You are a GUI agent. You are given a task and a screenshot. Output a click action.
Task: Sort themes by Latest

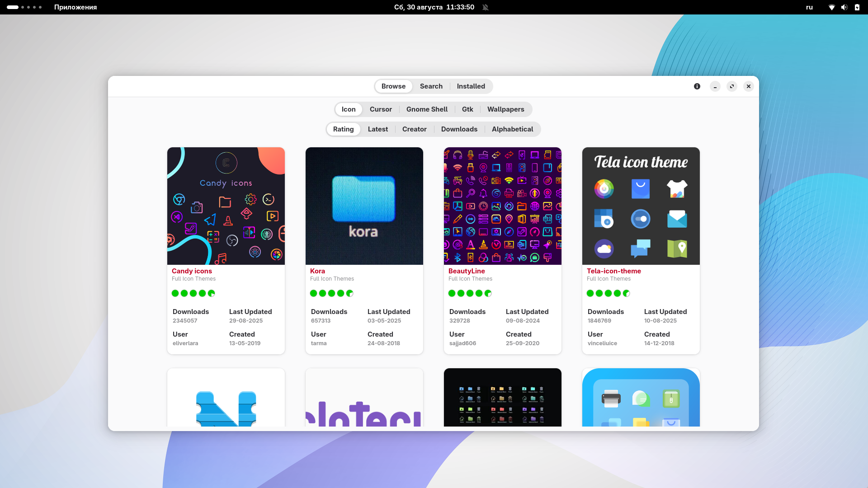[x=378, y=129]
